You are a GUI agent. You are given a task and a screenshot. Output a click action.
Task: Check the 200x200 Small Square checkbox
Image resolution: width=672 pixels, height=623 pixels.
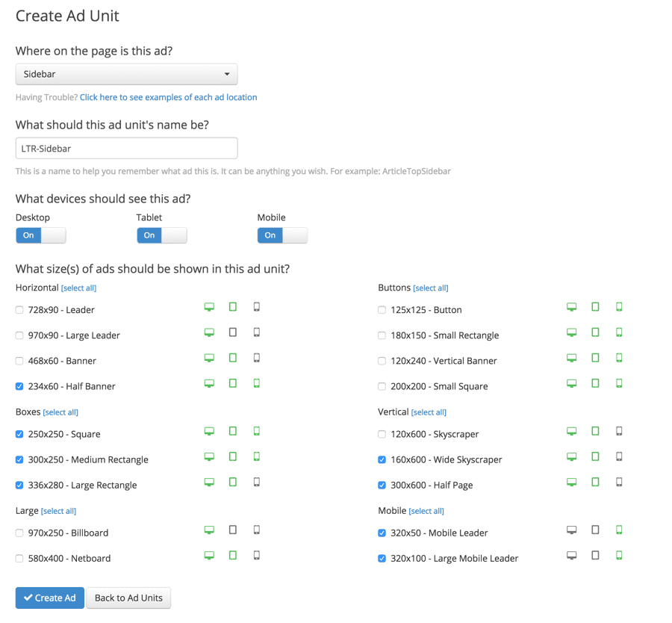tap(382, 386)
